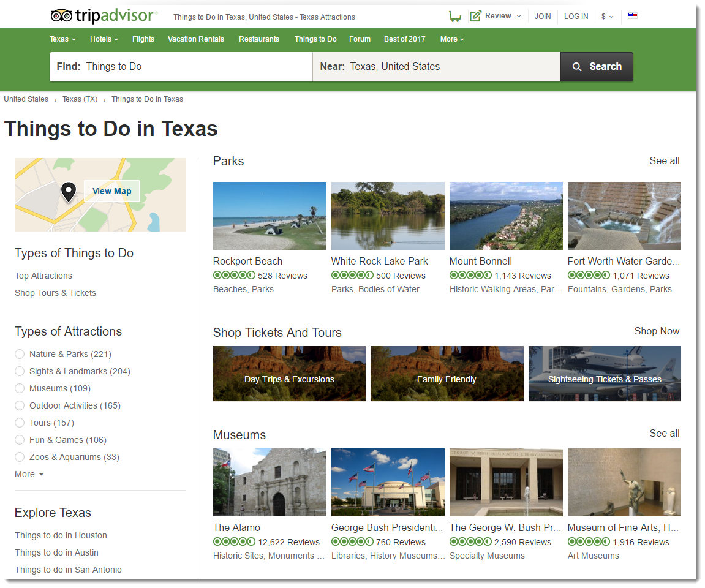
Task: Click the LOG IN link
Action: 576,16
